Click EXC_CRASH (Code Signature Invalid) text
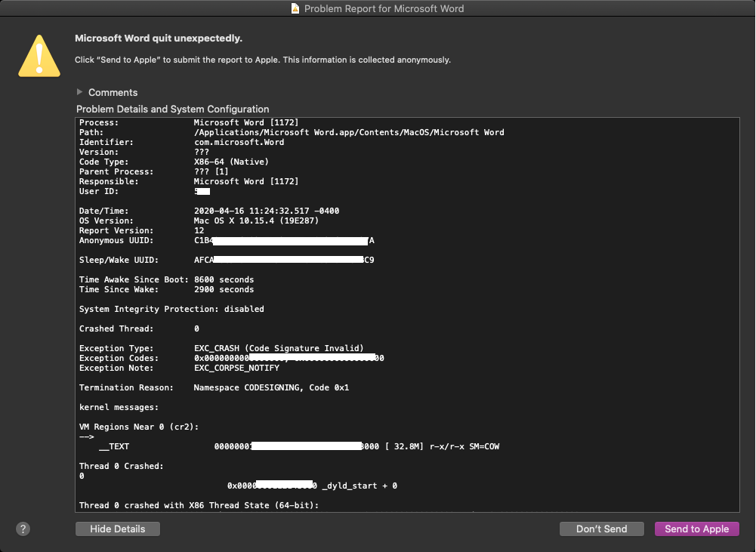756x552 pixels. (x=279, y=348)
